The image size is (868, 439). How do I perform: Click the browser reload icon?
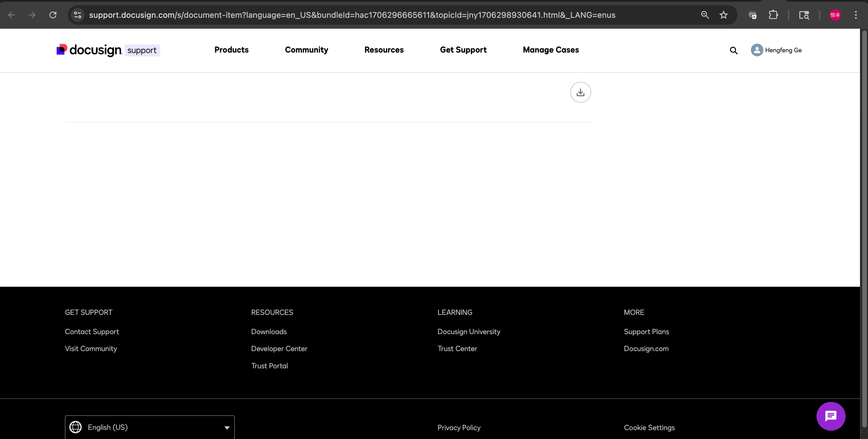pyautogui.click(x=53, y=15)
